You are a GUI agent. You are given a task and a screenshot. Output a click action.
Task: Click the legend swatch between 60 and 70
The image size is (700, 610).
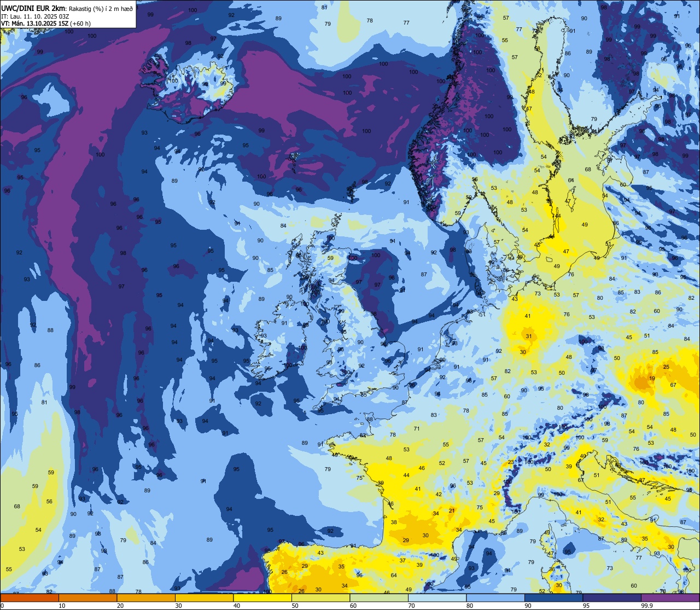click(379, 597)
